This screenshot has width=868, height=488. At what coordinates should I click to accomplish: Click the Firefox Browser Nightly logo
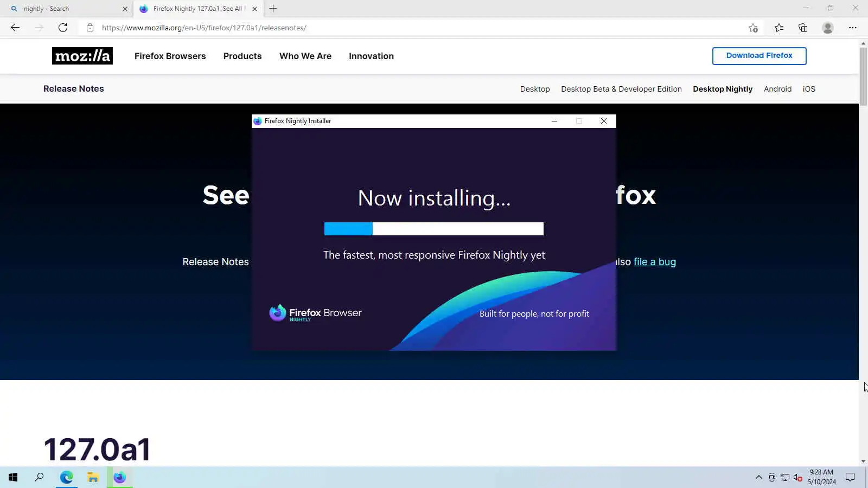click(x=316, y=313)
